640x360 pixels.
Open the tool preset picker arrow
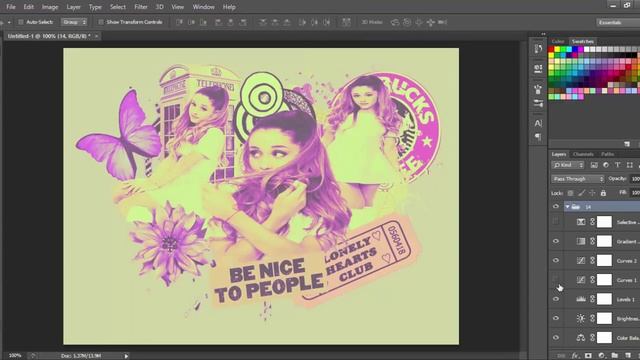pos(9,22)
